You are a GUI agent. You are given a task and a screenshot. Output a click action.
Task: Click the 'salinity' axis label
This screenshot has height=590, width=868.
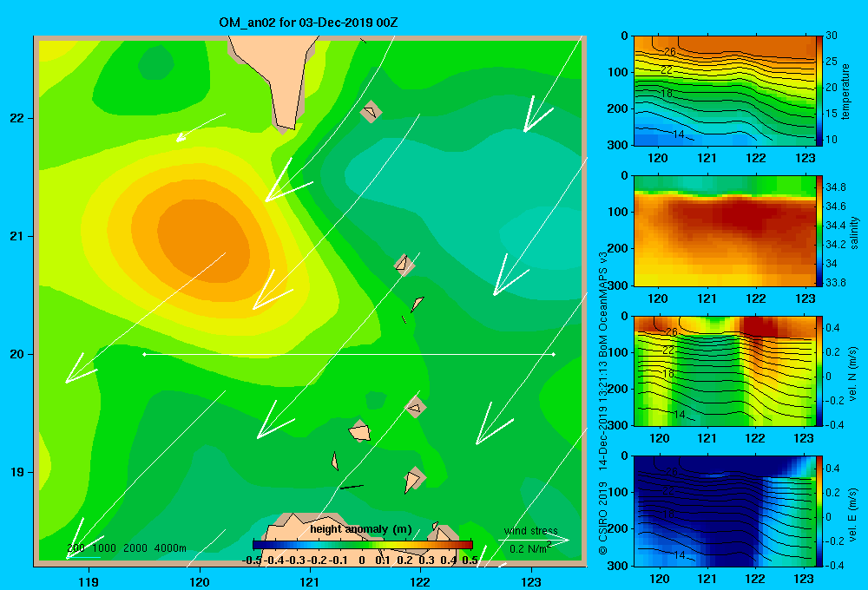[x=853, y=233]
